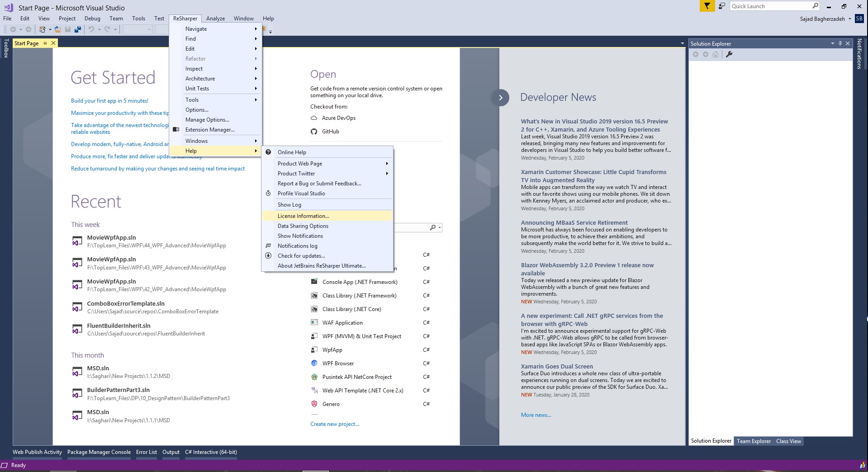The height and width of the screenshot is (472, 868).
Task: Click the Solution Explorer Forward arrow icon
Action: coord(706,54)
